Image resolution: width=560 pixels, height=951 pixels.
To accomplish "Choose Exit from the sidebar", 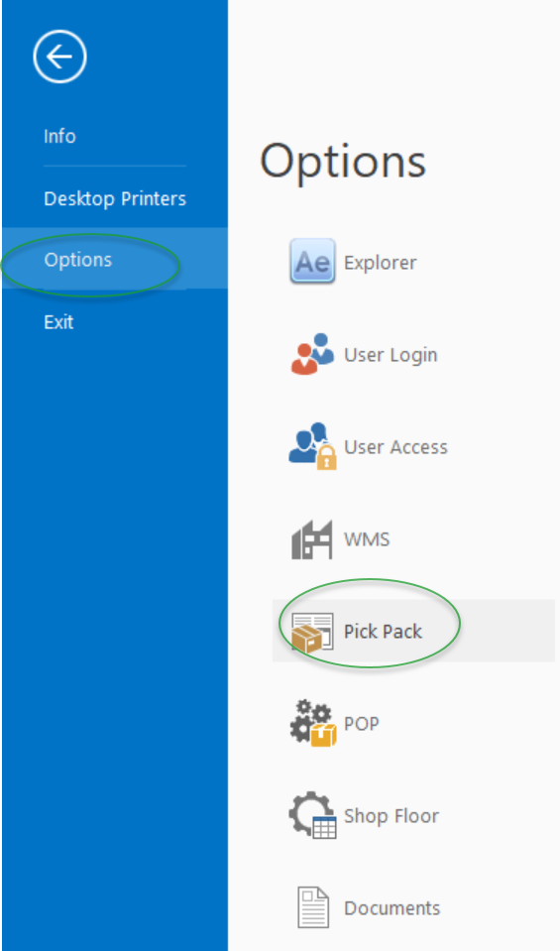I will click(x=58, y=322).
